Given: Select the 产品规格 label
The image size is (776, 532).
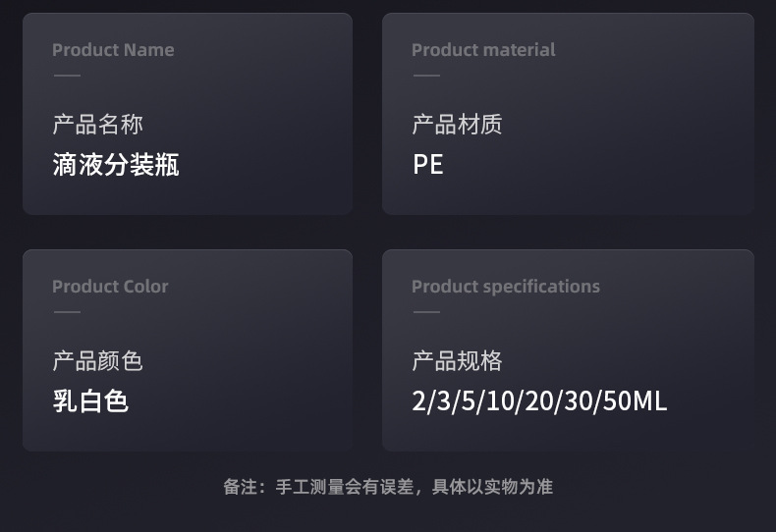Looking at the screenshot, I should coord(457,361).
